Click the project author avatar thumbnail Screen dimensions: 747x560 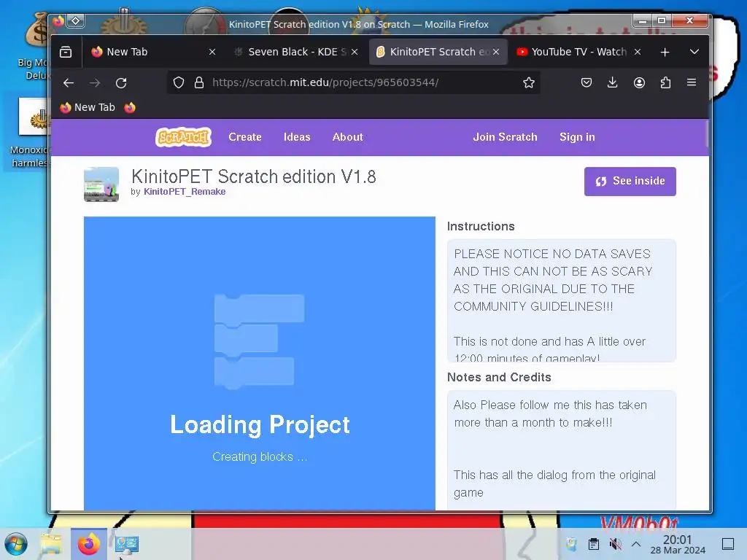click(x=101, y=184)
